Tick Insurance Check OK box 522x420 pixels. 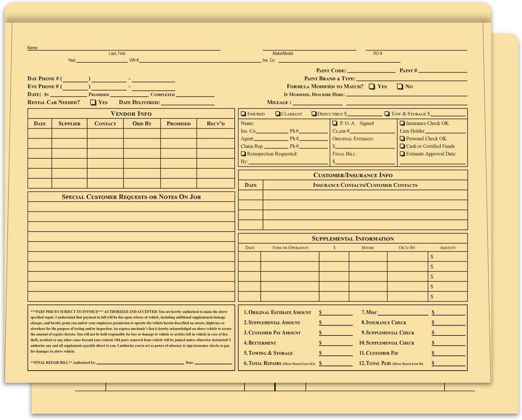point(402,123)
